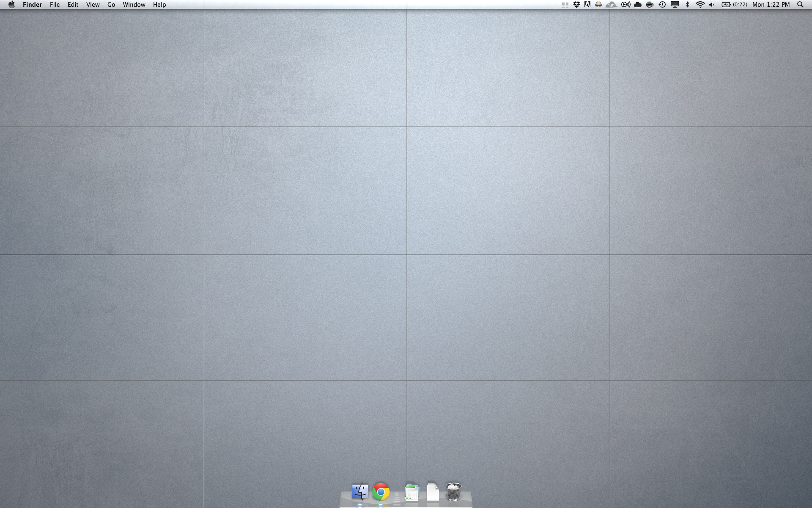Open the Go menu

tap(111, 5)
